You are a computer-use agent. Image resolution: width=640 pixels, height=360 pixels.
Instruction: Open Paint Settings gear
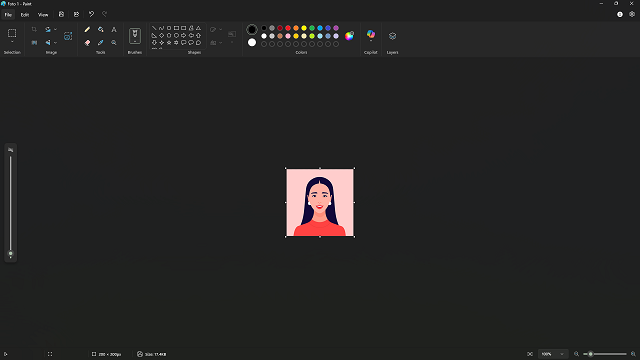tap(632, 14)
